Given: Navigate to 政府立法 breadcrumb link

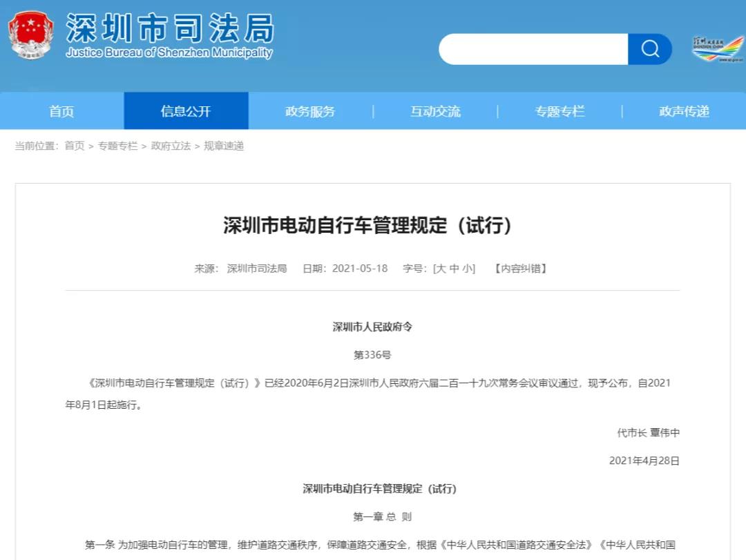Looking at the screenshot, I should [x=171, y=146].
